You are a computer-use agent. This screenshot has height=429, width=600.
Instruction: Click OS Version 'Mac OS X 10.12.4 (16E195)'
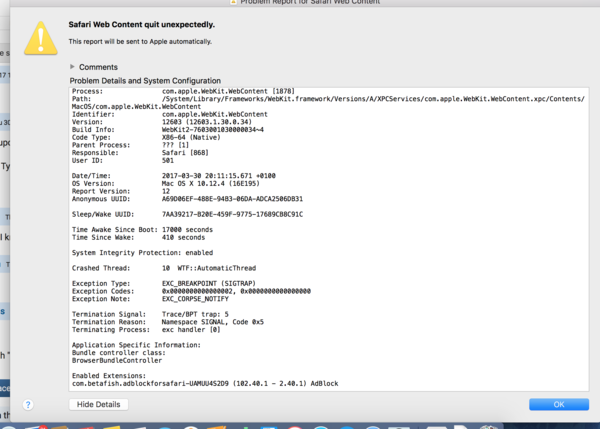click(x=210, y=183)
